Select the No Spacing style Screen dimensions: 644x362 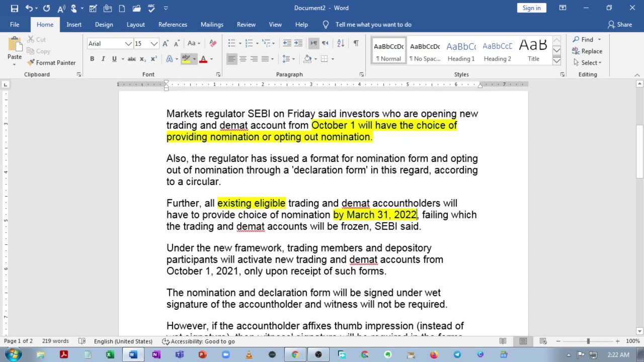(425, 51)
